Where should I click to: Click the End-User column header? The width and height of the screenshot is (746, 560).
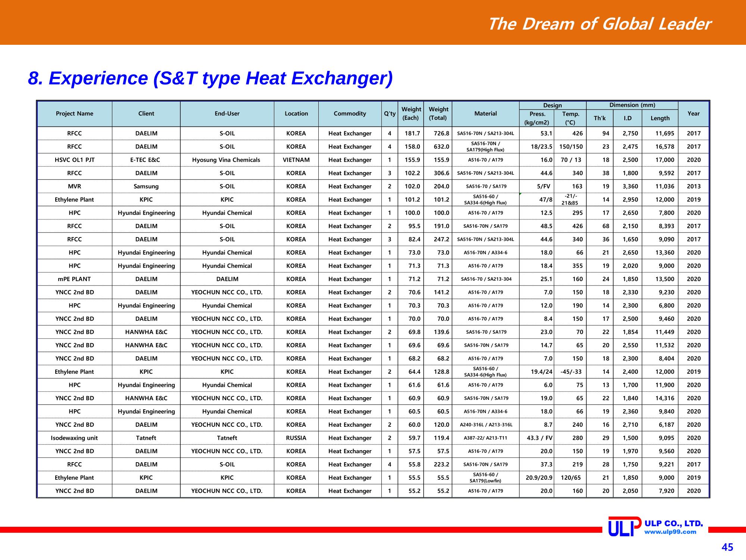coord(227,114)
